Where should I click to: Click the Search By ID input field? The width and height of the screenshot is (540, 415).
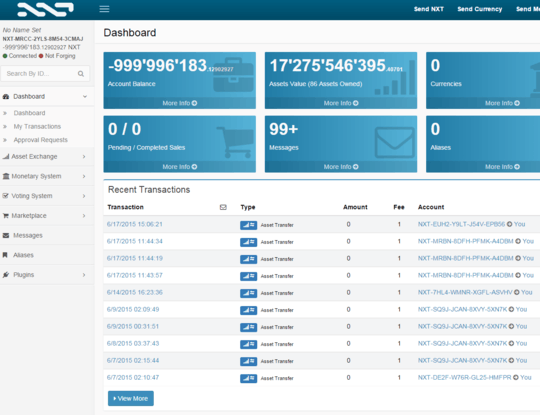[x=40, y=74]
